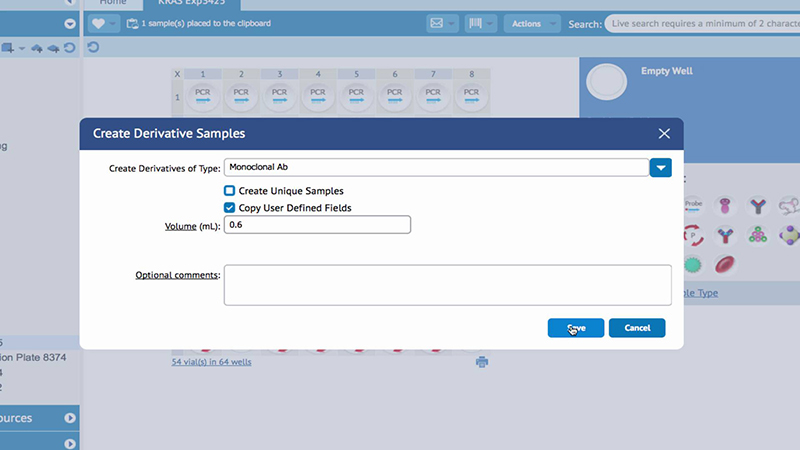Switch to the KRAS Exp3423 tab
Image resolution: width=800 pixels, height=450 pixels.
pyautogui.click(x=191, y=3)
